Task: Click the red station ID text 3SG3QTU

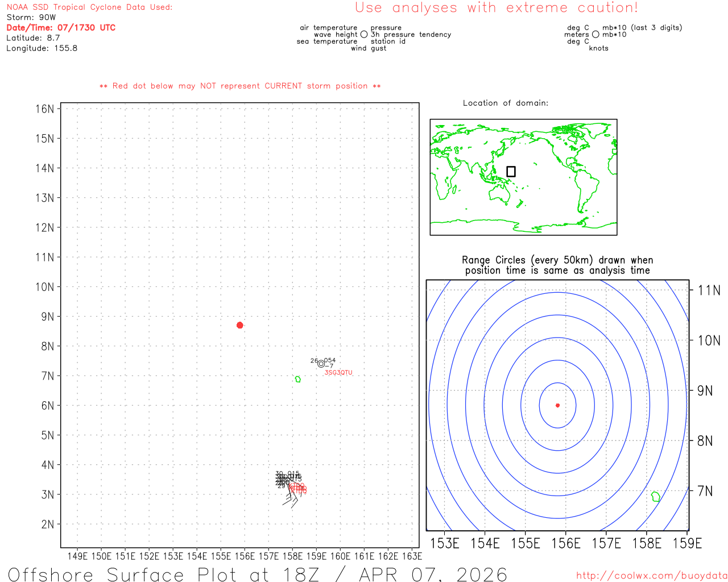Action: 338,373
